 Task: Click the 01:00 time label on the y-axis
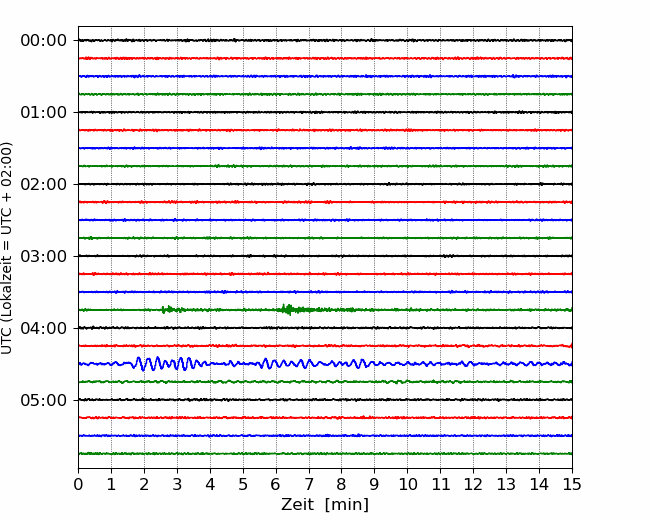pyautogui.click(x=44, y=112)
